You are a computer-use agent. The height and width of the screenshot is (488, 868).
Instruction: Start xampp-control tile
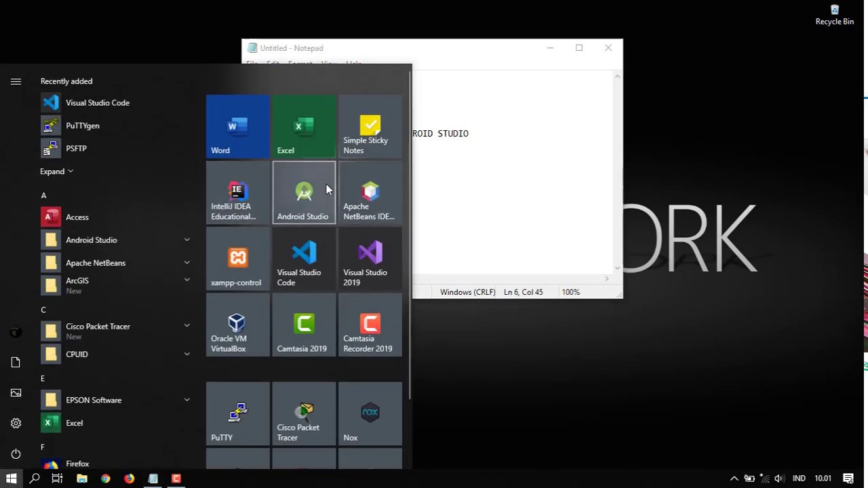coord(237,259)
